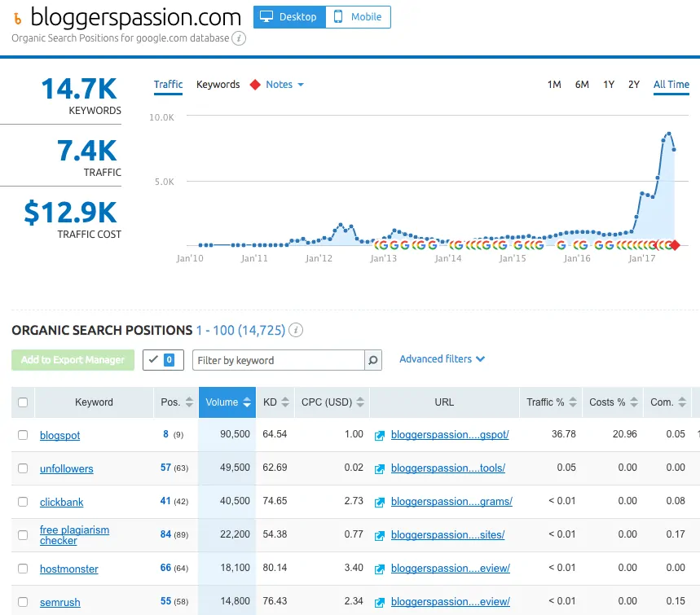Click the sort arrows in the Volume column
Image resolution: width=700 pixels, height=615 pixels.
(x=247, y=402)
